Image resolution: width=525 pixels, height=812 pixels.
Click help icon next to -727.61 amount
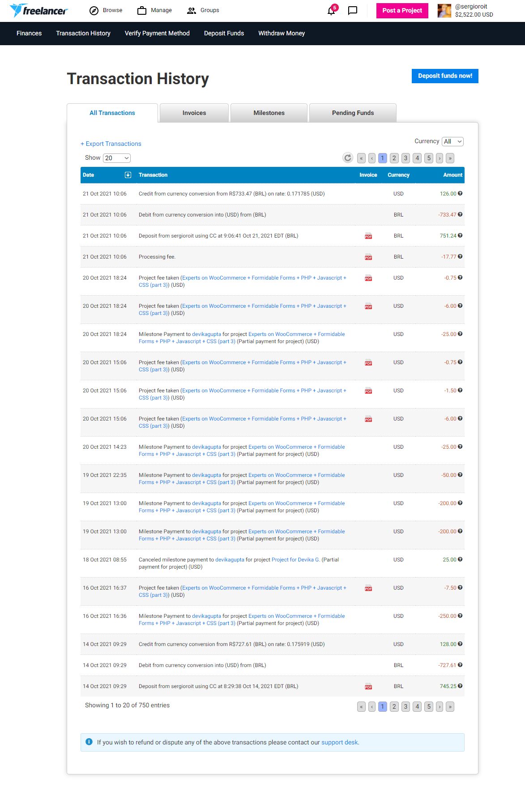coord(460,665)
